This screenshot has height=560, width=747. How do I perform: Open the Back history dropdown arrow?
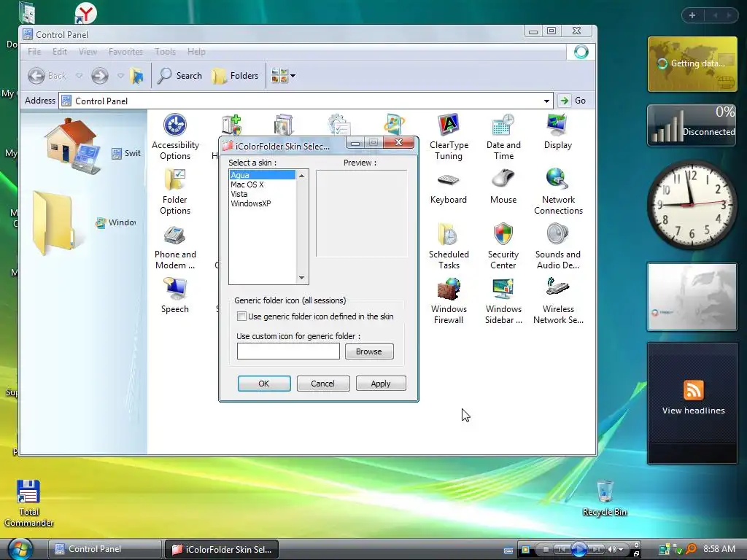[x=79, y=76]
